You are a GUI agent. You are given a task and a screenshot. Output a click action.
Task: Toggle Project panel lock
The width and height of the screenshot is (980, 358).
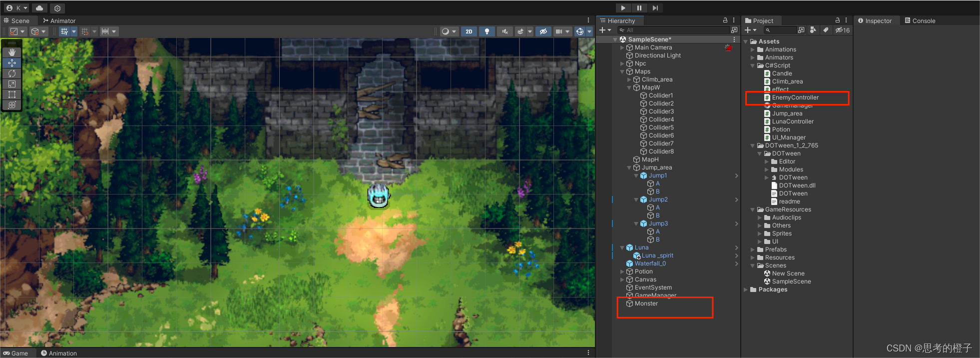(x=838, y=20)
